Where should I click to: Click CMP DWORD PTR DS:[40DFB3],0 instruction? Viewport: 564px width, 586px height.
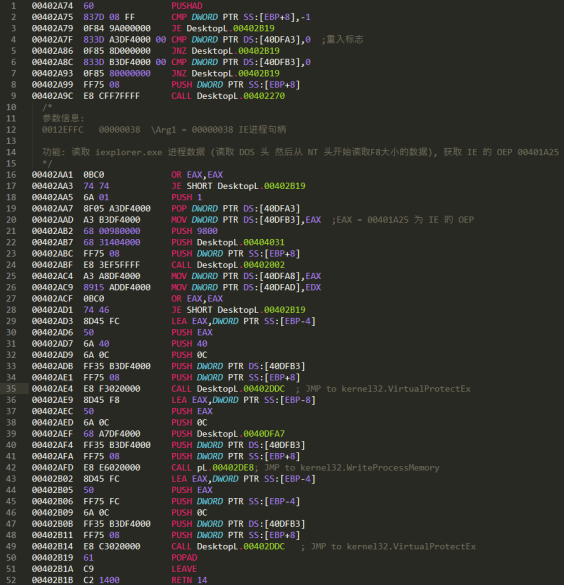(241, 62)
